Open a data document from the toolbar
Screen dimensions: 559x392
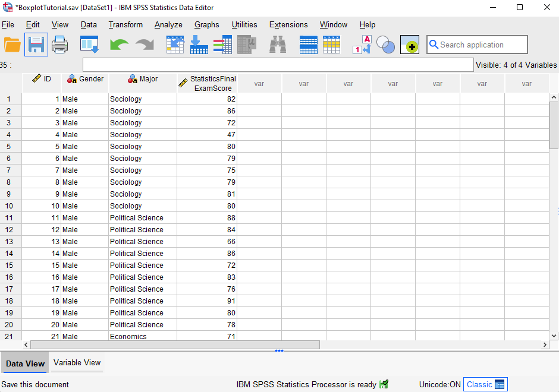(x=12, y=45)
